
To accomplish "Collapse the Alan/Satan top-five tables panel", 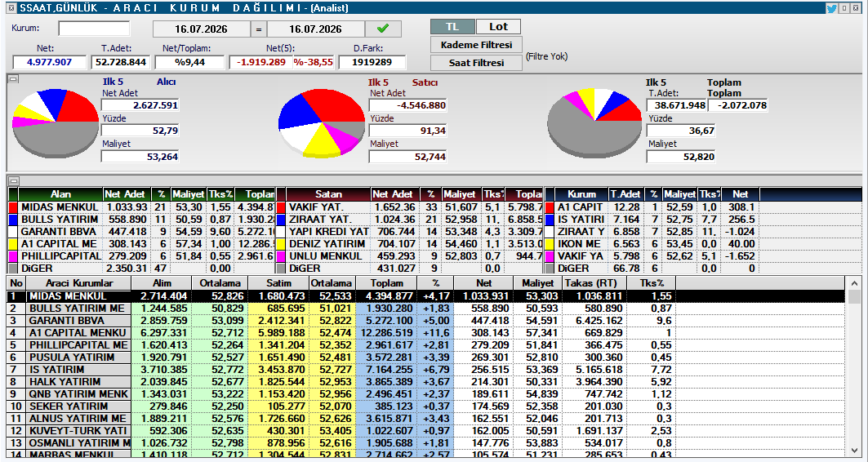I will (x=13, y=180).
